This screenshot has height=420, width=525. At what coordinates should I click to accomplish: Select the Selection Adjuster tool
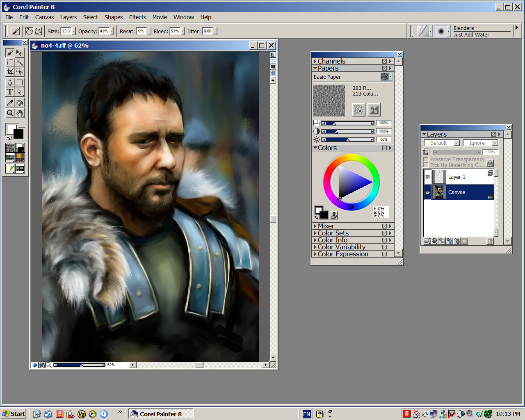tap(19, 72)
